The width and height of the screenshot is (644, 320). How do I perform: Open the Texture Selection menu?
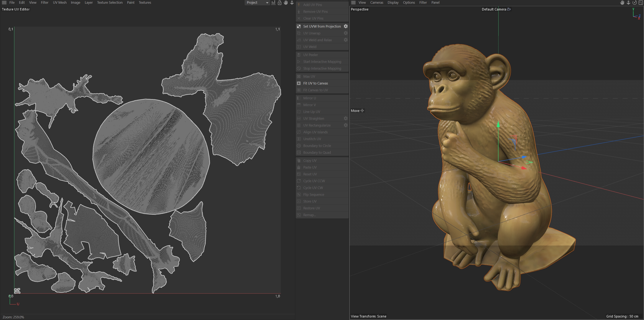(109, 2)
